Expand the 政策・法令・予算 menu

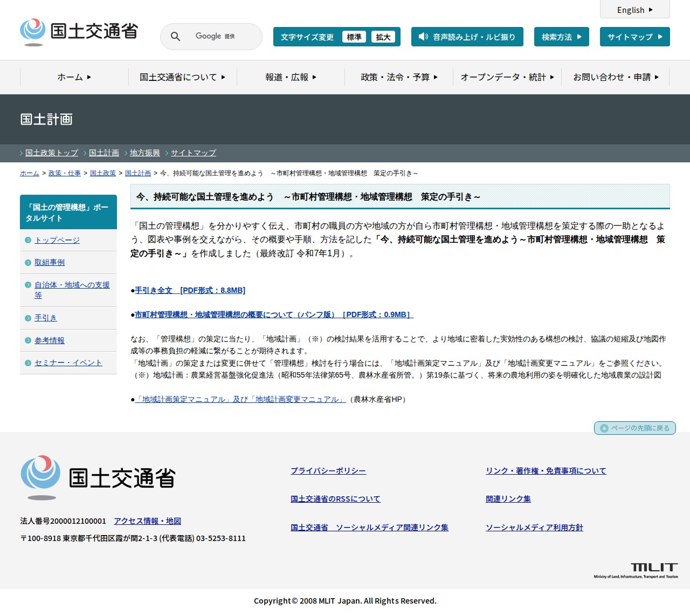(399, 77)
